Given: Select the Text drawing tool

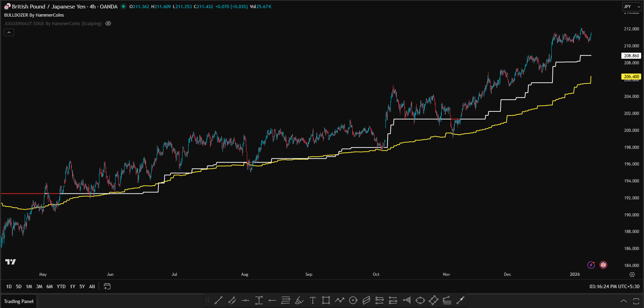Looking at the screenshot, I should 313,301.
